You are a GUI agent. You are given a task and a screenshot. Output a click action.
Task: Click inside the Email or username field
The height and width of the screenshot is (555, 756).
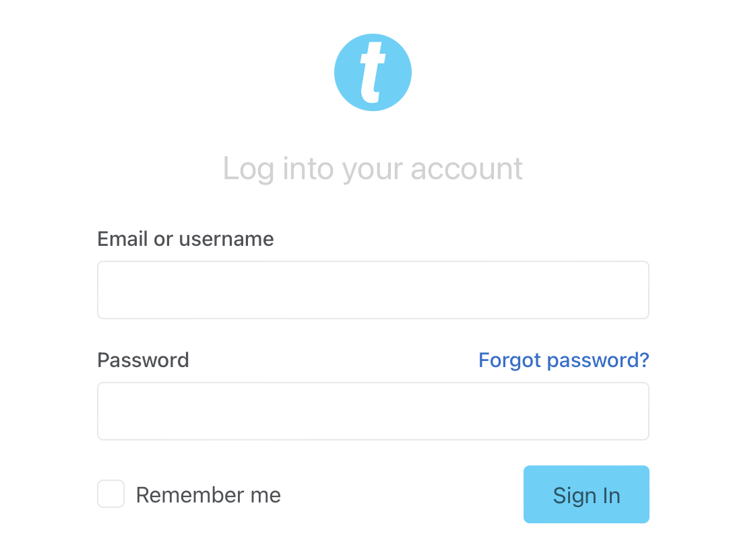[x=373, y=290]
